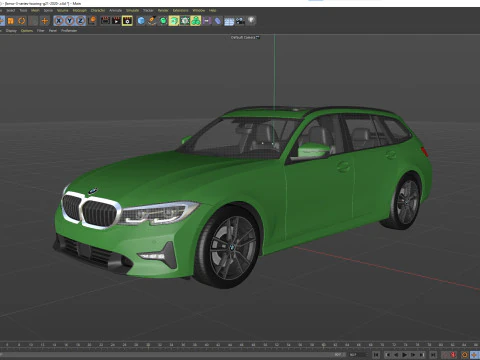480x360 pixels.
Task: Open the viewport Filter menu
Action: (40, 31)
